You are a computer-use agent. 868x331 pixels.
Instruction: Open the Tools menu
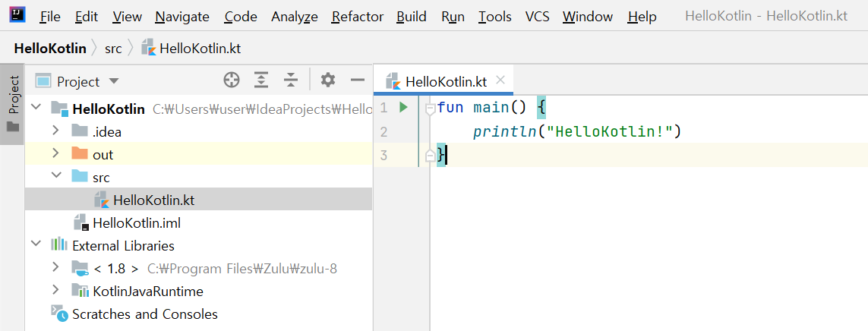495,17
